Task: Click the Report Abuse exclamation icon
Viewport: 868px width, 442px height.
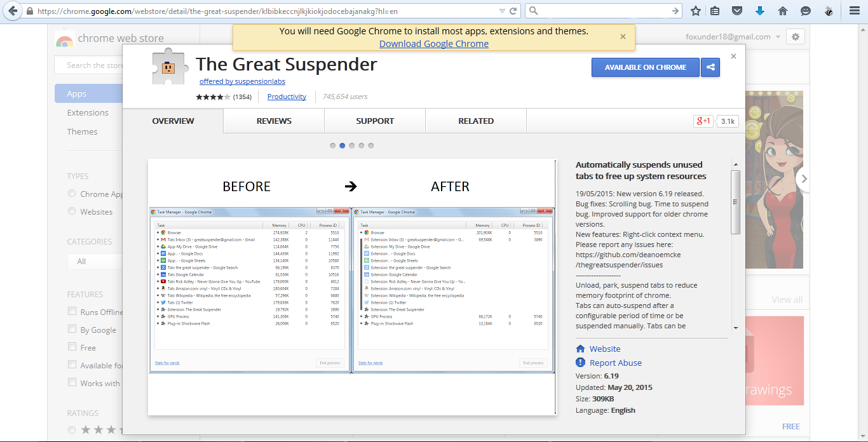Action: click(580, 363)
